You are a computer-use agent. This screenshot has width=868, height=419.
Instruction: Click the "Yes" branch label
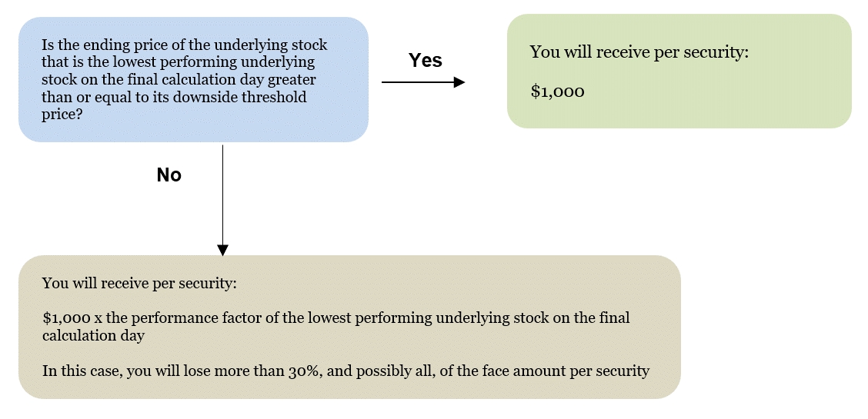pos(425,61)
